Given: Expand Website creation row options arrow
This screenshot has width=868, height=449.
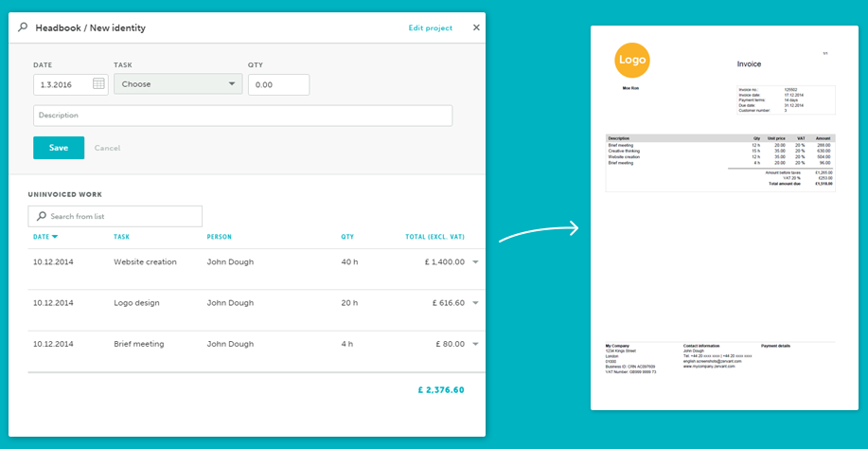Looking at the screenshot, I should [475, 262].
